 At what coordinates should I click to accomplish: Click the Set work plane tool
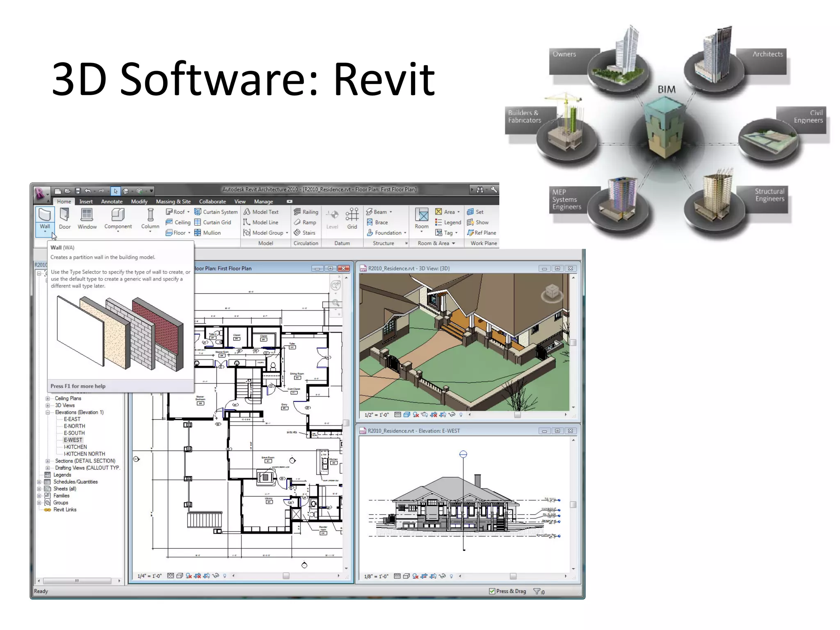pos(475,212)
